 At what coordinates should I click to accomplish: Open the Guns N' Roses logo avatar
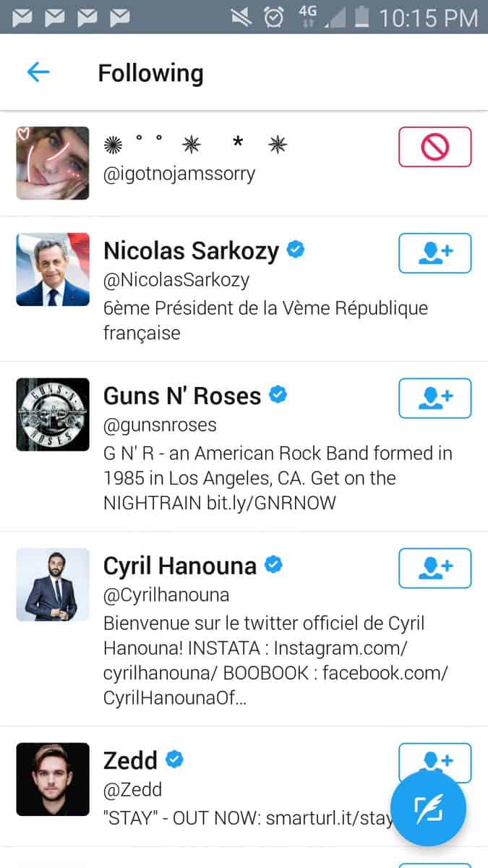[x=53, y=414]
